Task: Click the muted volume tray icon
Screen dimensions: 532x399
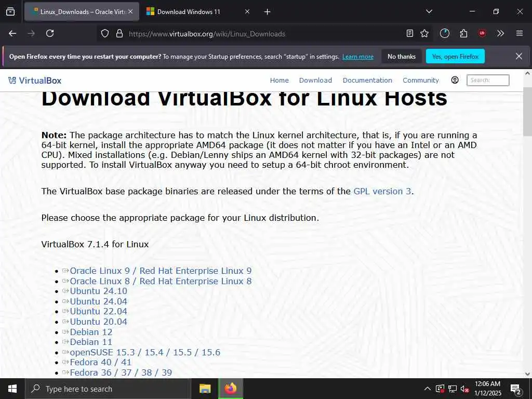Action: pos(464,389)
